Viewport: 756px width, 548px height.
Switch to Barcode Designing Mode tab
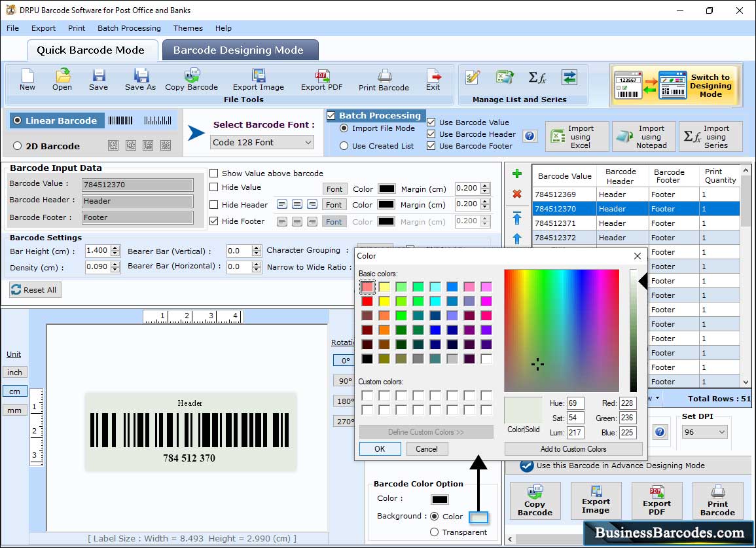[x=240, y=50]
